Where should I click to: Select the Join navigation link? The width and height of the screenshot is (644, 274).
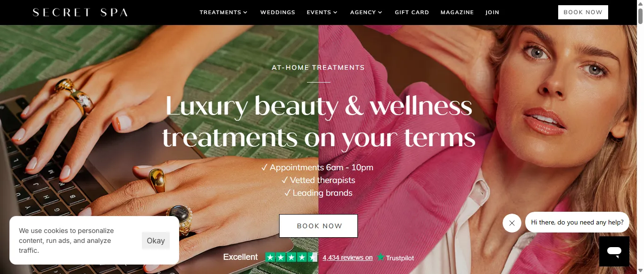click(492, 12)
